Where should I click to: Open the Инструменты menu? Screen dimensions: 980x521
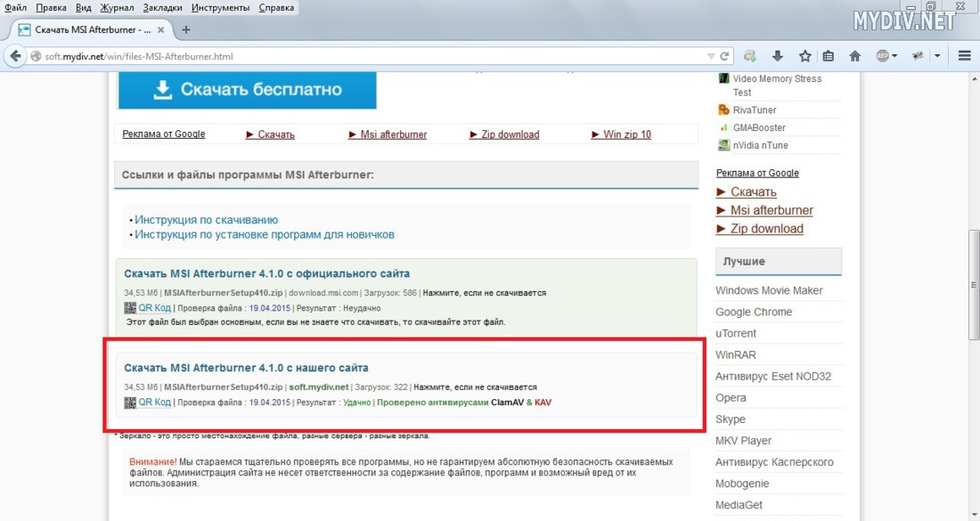221,7
